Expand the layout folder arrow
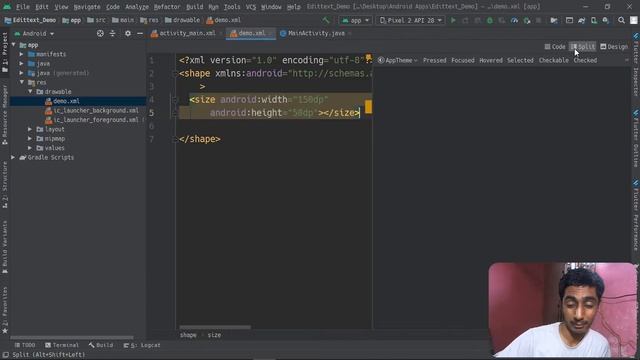This screenshot has width=640, height=360. click(30, 129)
